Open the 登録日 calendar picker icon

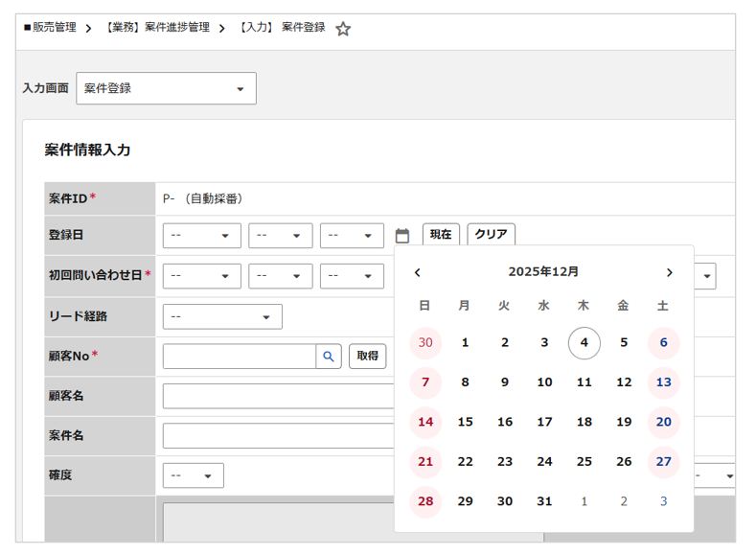click(402, 235)
